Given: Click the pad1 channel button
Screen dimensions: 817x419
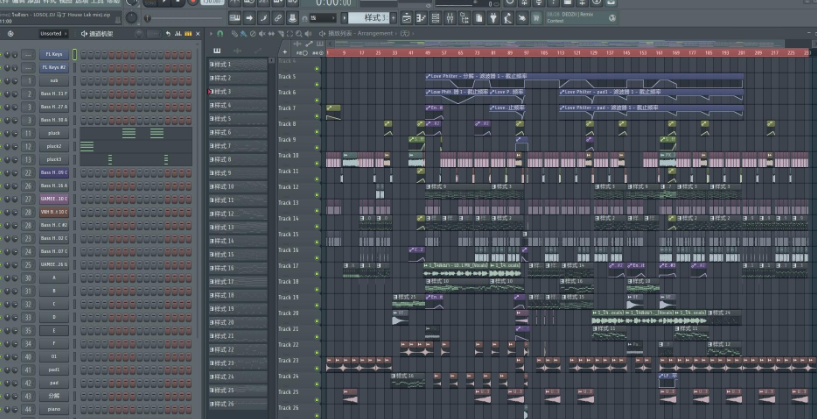Looking at the screenshot, I should pyautogui.click(x=54, y=369).
